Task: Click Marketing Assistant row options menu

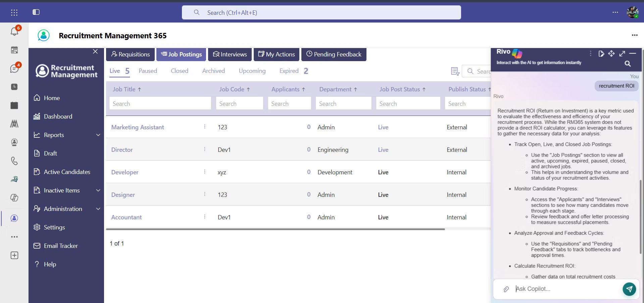Action: pyautogui.click(x=205, y=127)
